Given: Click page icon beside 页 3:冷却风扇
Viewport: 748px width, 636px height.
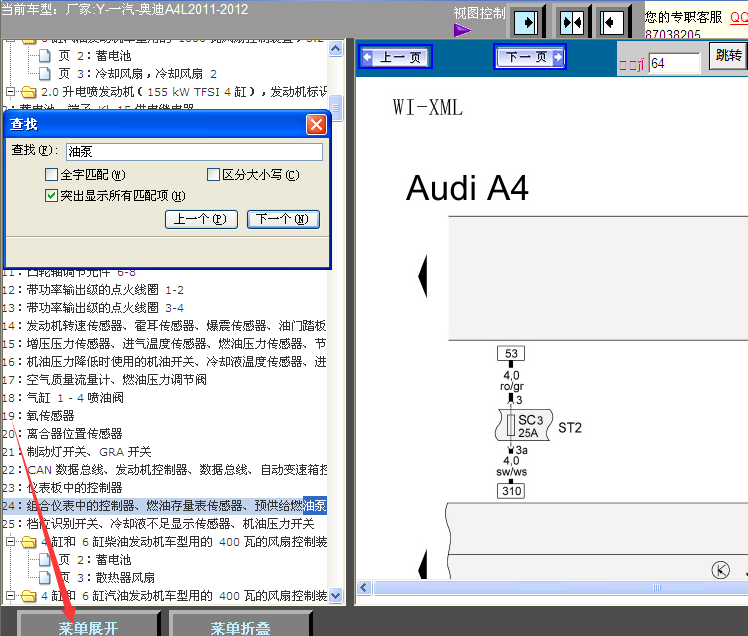Looking at the screenshot, I should coord(44,73).
